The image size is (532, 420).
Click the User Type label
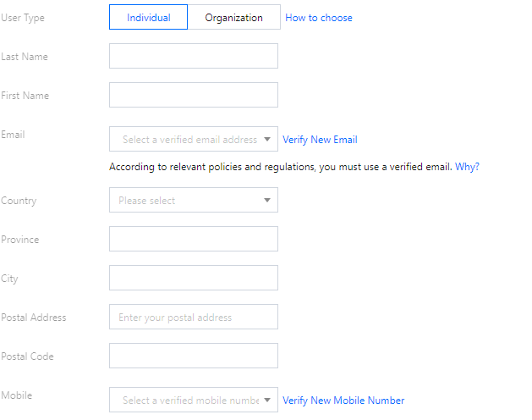coord(23,18)
